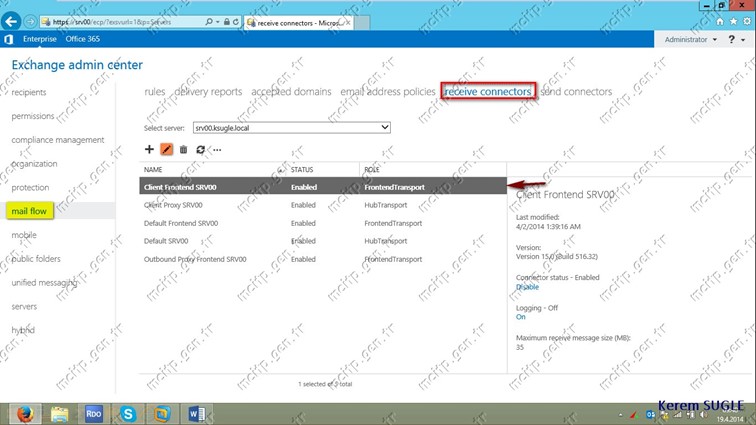This screenshot has width=756, height=425.
Task: Open the help question mark menu
Action: click(736, 40)
